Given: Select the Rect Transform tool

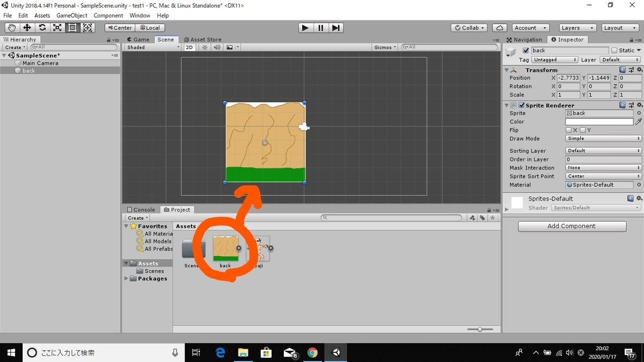Looking at the screenshot, I should [72, 28].
